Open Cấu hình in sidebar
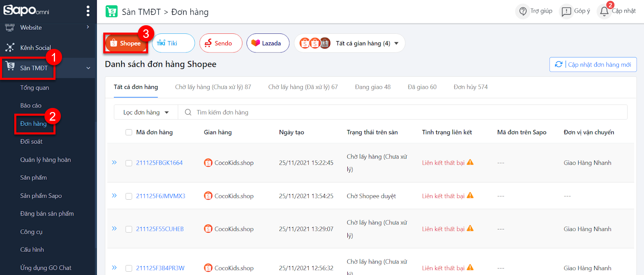Viewport: 644px width, 275px height. (x=32, y=249)
